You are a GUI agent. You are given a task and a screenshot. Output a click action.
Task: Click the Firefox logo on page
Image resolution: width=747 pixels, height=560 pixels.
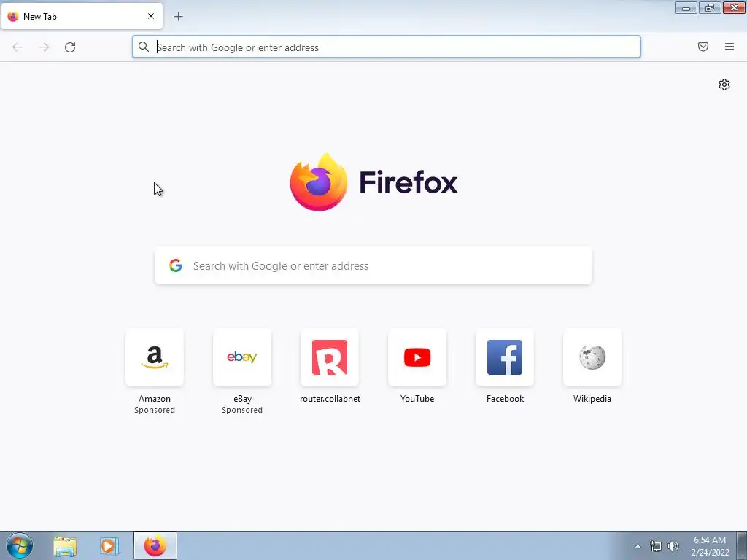coord(373,182)
